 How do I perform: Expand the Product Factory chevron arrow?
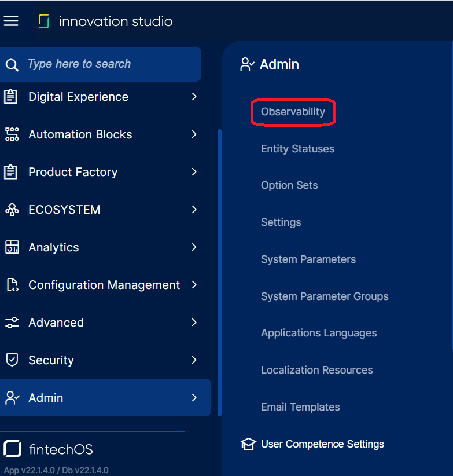194,172
